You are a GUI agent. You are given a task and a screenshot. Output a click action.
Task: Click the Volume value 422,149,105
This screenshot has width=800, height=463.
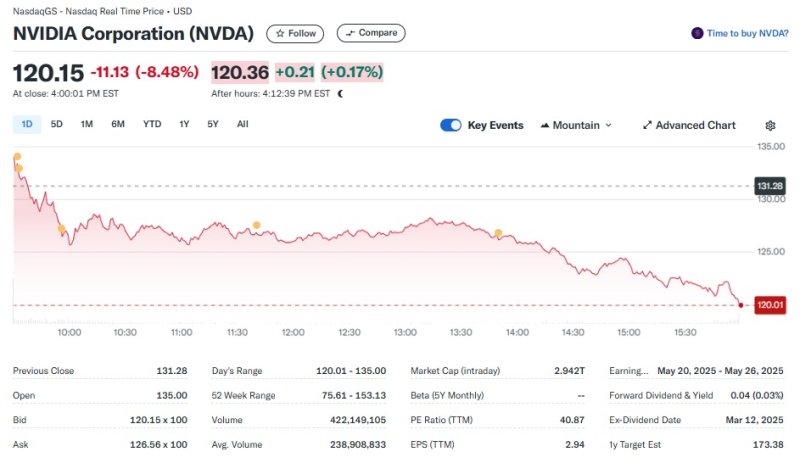point(358,420)
